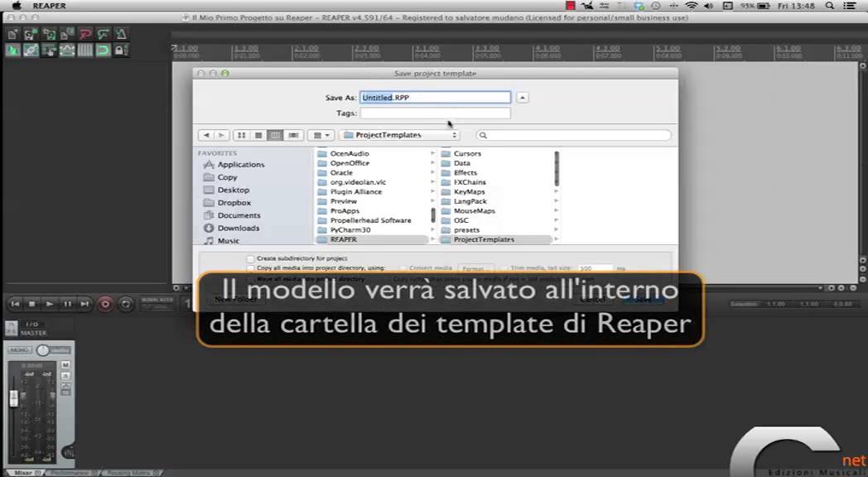This screenshot has width=868, height=477.
Task: Switch to column view in dialog
Action: pyautogui.click(x=275, y=135)
